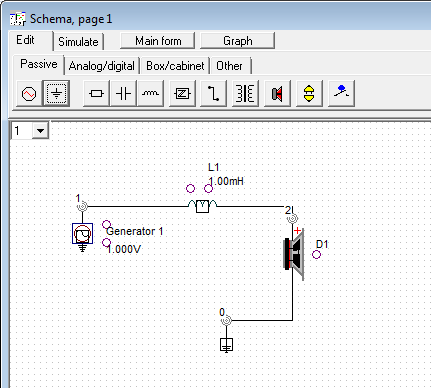Select the D1 speaker on schematic
Viewport: 431px width, 388px height.
pyautogui.click(x=294, y=254)
